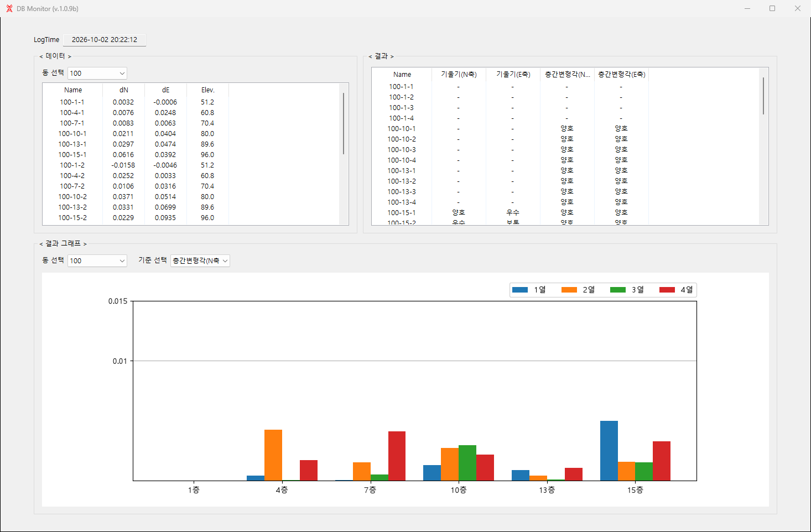This screenshot has width=811, height=532.
Task: Click the dE value 0.0935
Action: pos(165,218)
